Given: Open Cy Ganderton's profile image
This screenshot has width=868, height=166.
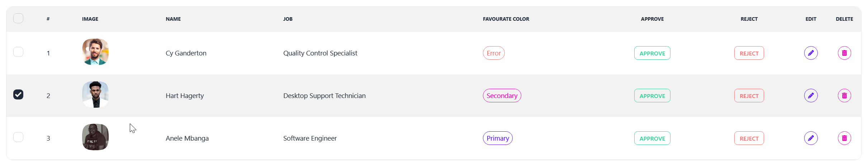Looking at the screenshot, I should [95, 52].
